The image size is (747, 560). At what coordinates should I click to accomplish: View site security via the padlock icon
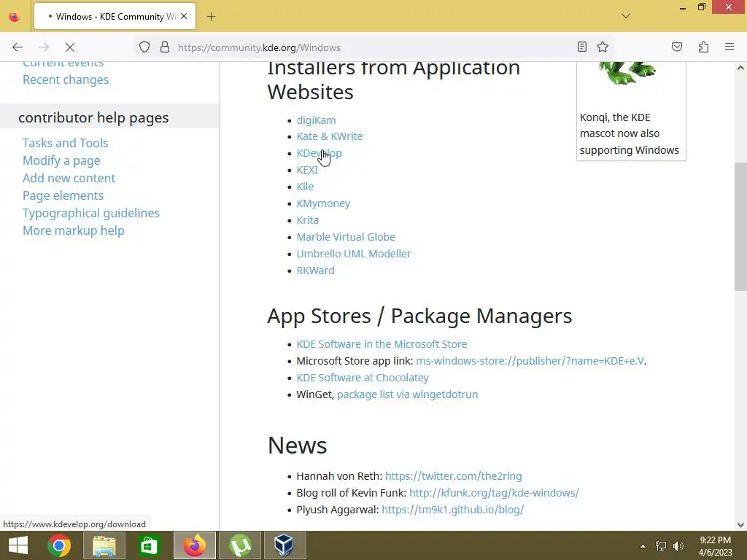point(165,47)
